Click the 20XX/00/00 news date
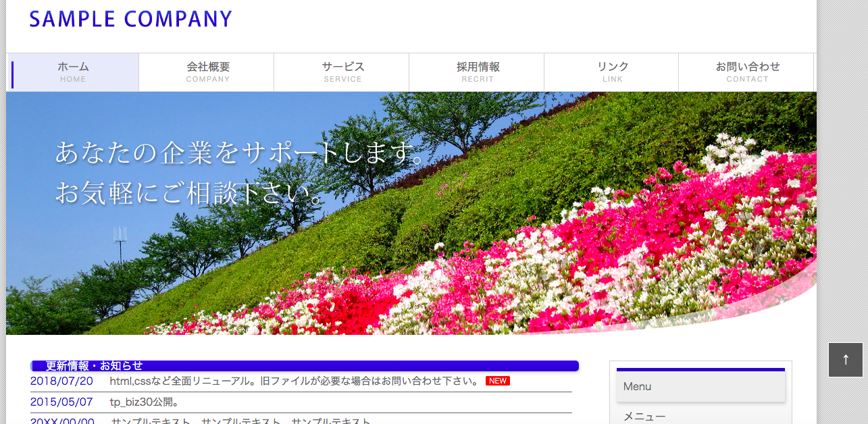 coord(61,420)
